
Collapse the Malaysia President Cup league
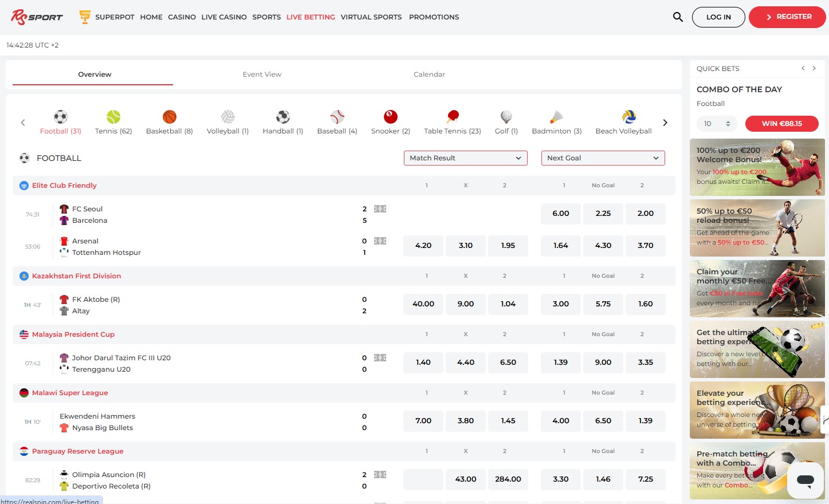pyautogui.click(x=344, y=334)
